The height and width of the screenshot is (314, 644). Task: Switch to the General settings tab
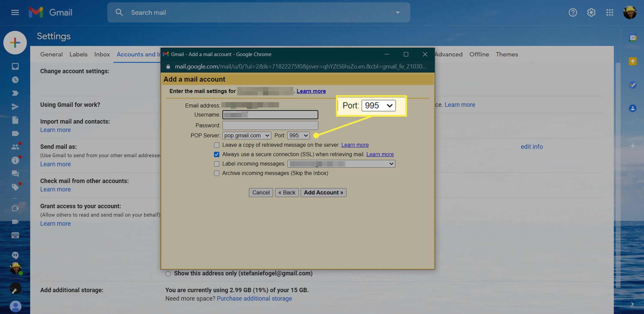51,54
